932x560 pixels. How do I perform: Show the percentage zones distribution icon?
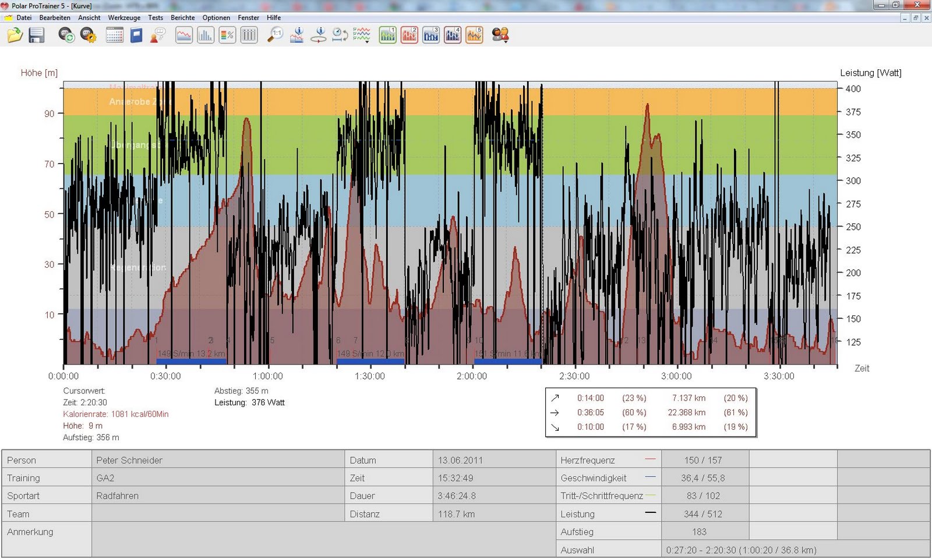tap(227, 36)
